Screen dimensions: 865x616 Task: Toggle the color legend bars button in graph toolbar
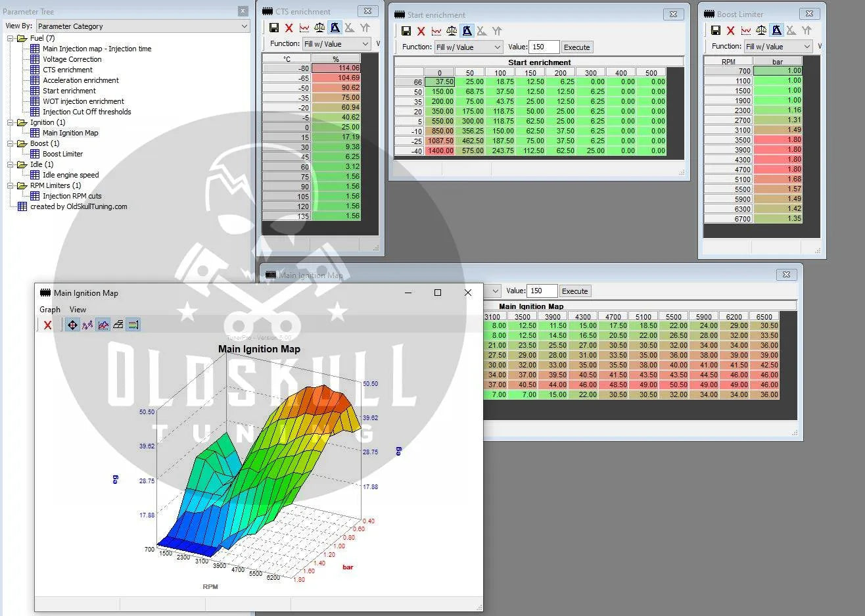(x=133, y=325)
